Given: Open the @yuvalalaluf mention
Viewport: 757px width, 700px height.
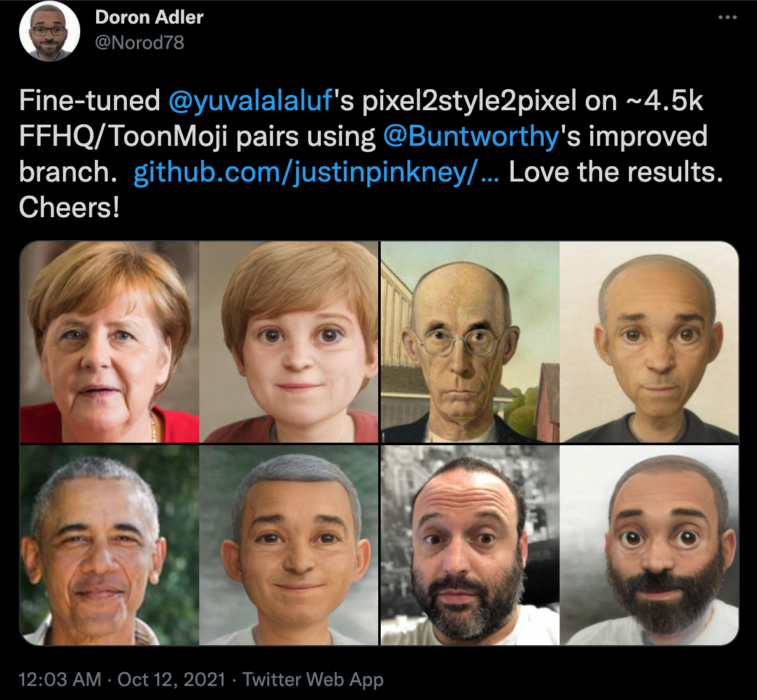Looking at the screenshot, I should click(x=251, y=101).
